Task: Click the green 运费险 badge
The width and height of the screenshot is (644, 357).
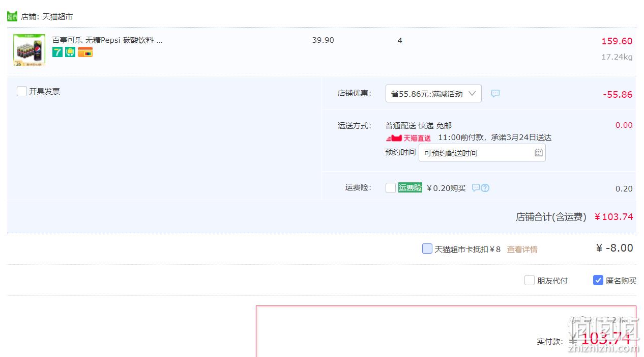Action: 410,187
